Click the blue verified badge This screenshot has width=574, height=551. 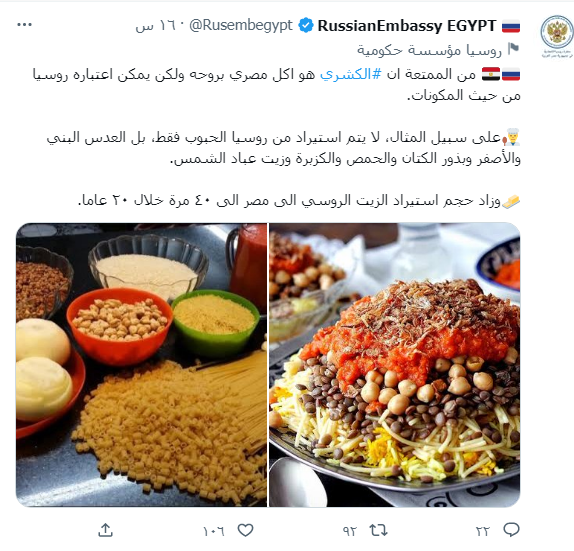[306, 25]
